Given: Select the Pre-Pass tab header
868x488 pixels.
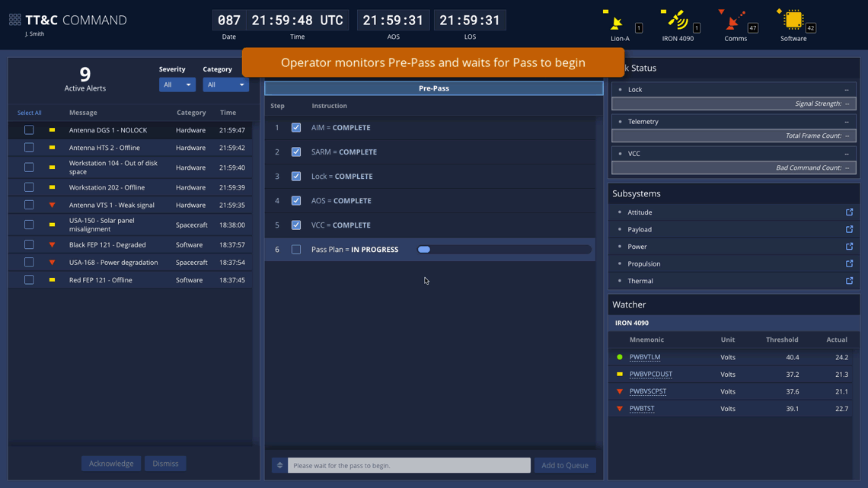Looking at the screenshot, I should coord(433,88).
